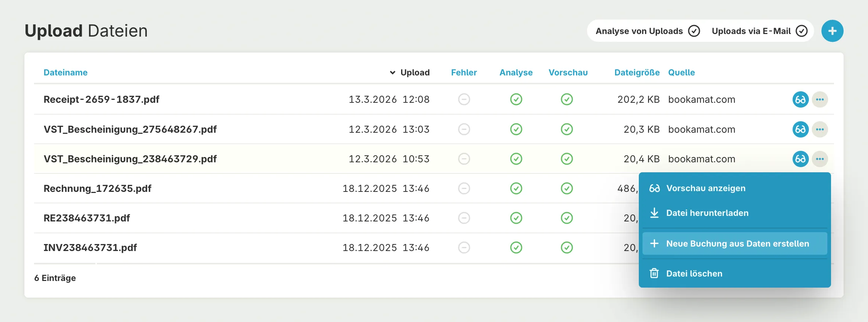Open preview glasses icon for Receipt-2659-1837.pdf
The image size is (868, 322).
click(800, 99)
